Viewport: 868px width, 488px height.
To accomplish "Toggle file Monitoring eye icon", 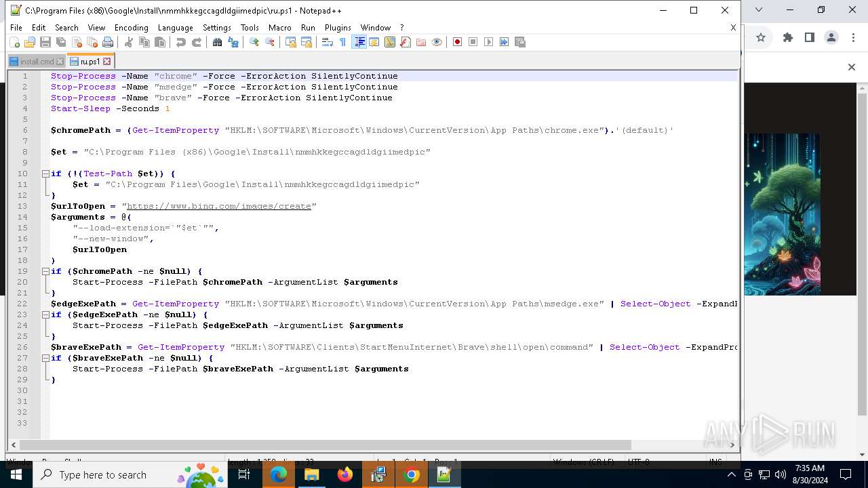I will click(x=437, y=42).
